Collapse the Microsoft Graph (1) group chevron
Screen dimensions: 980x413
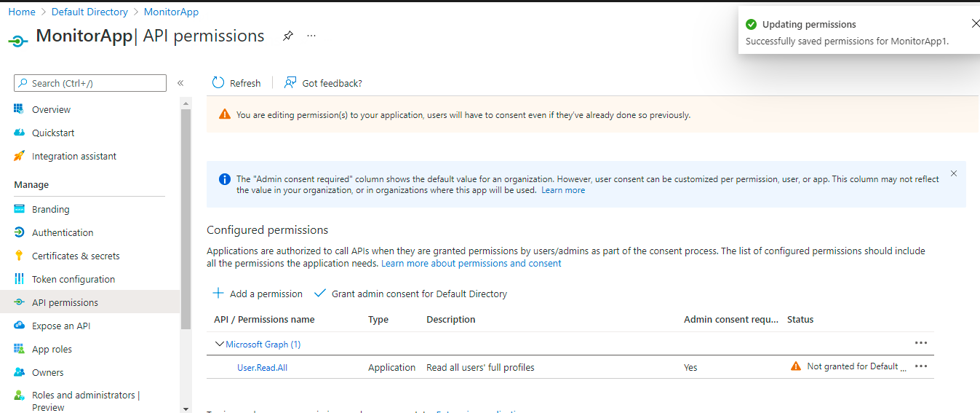pyautogui.click(x=219, y=344)
